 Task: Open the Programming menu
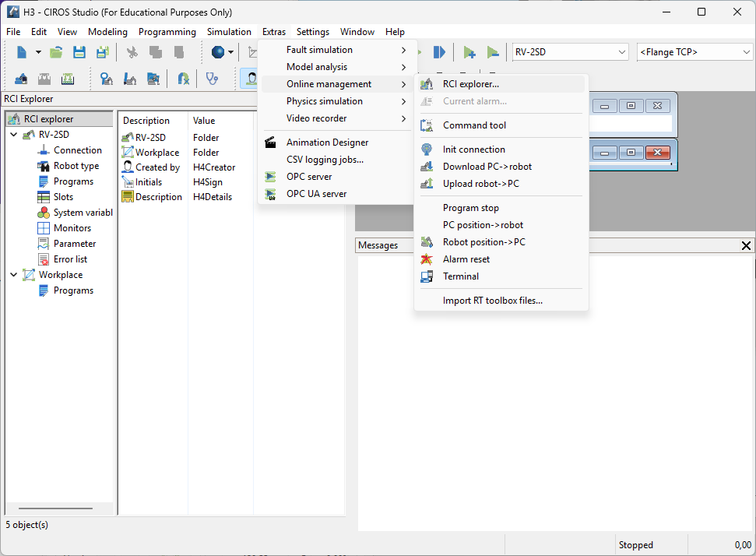[167, 32]
